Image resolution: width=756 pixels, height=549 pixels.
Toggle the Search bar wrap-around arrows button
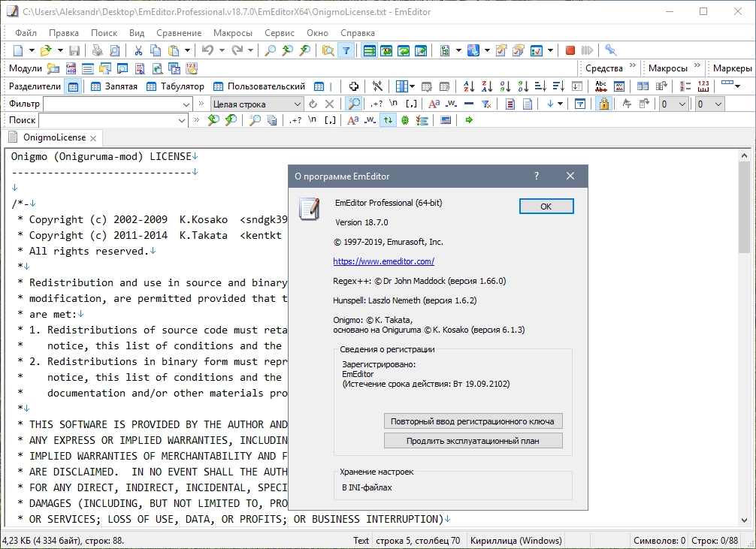[388, 120]
